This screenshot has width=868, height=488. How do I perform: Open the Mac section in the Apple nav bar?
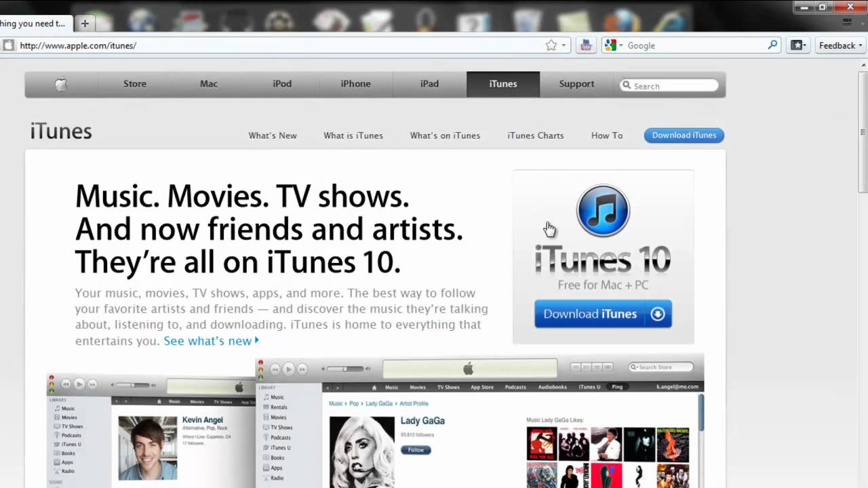209,84
